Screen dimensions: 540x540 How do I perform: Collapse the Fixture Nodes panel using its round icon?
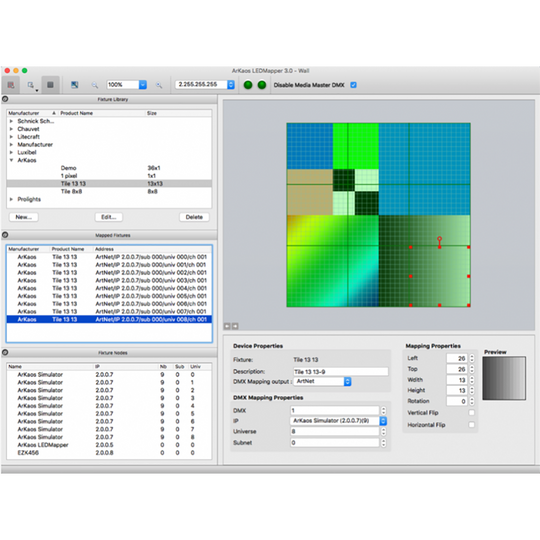(x=5, y=353)
